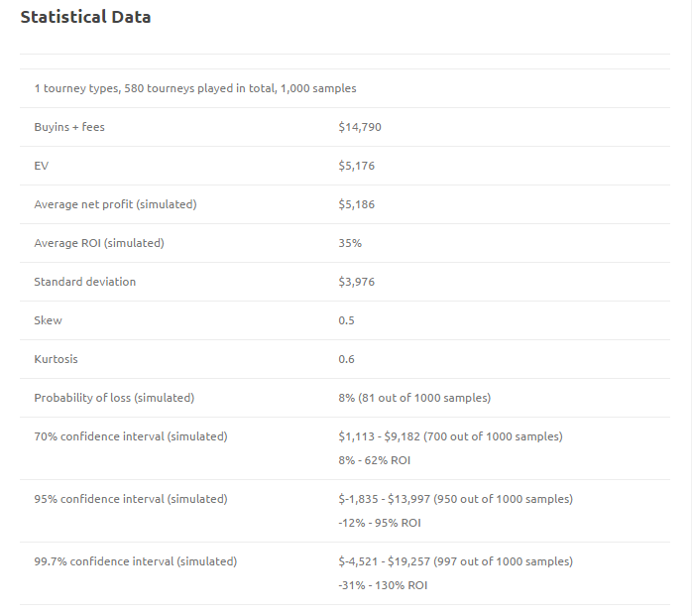This screenshot has width=693, height=616.
Task: Click the Skew row label
Action: click(x=48, y=320)
